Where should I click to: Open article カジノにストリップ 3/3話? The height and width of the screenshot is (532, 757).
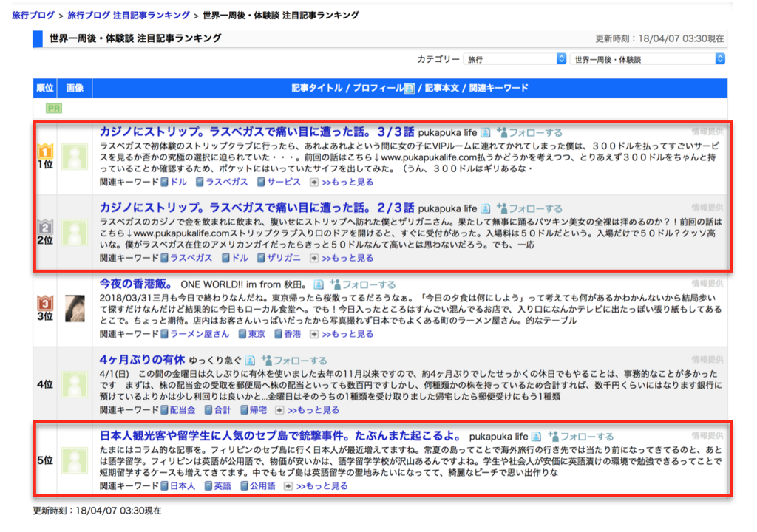257,132
